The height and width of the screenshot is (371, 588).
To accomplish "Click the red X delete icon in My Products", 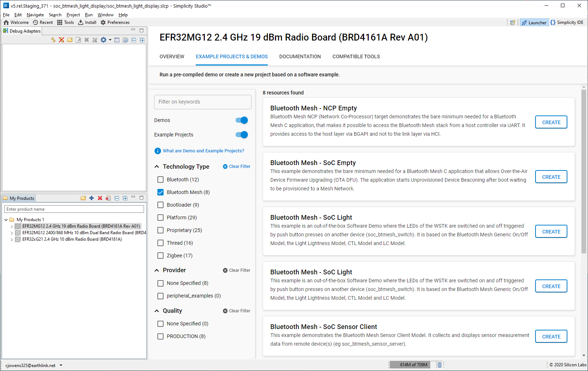I will tap(100, 198).
